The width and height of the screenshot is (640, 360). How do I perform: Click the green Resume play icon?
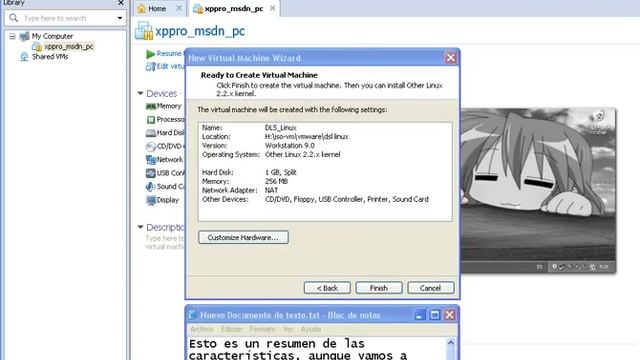click(150, 54)
